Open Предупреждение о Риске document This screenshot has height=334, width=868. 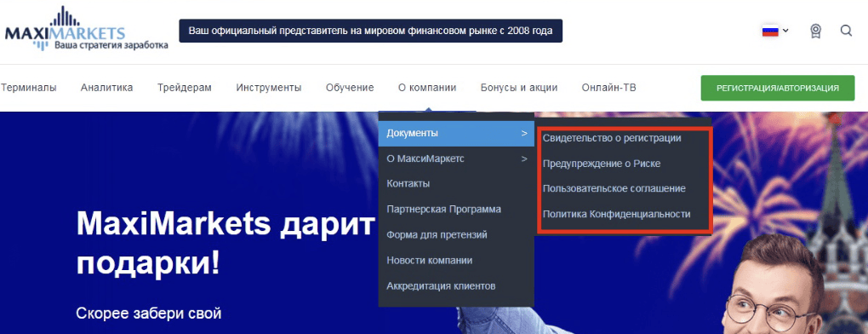point(601,164)
